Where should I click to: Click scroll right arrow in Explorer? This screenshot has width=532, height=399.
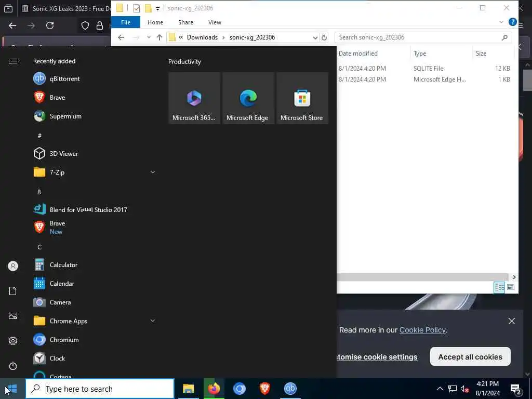pyautogui.click(x=514, y=277)
